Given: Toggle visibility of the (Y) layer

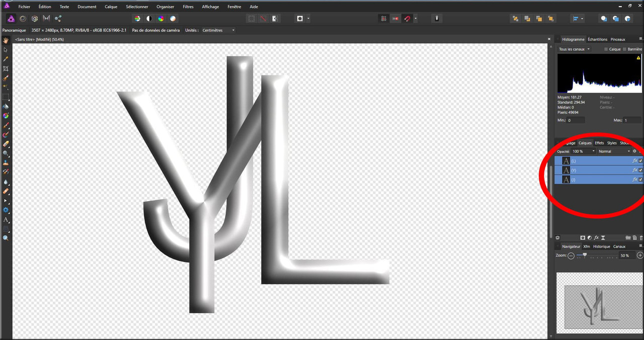Looking at the screenshot, I should pos(640,170).
